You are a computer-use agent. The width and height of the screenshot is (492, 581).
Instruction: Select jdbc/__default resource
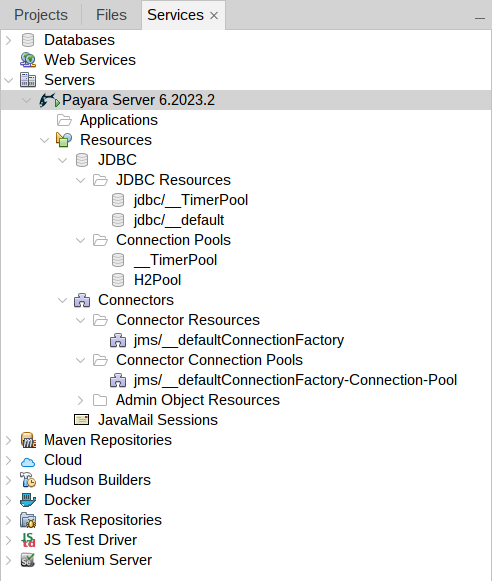(x=179, y=220)
